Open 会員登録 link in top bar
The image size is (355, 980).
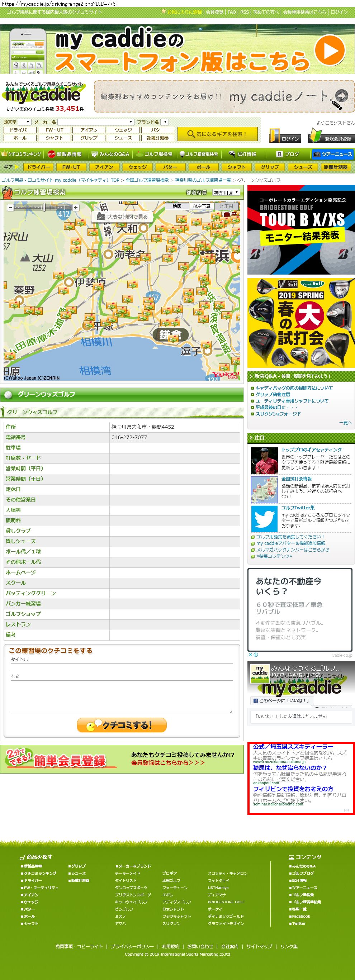point(214,12)
